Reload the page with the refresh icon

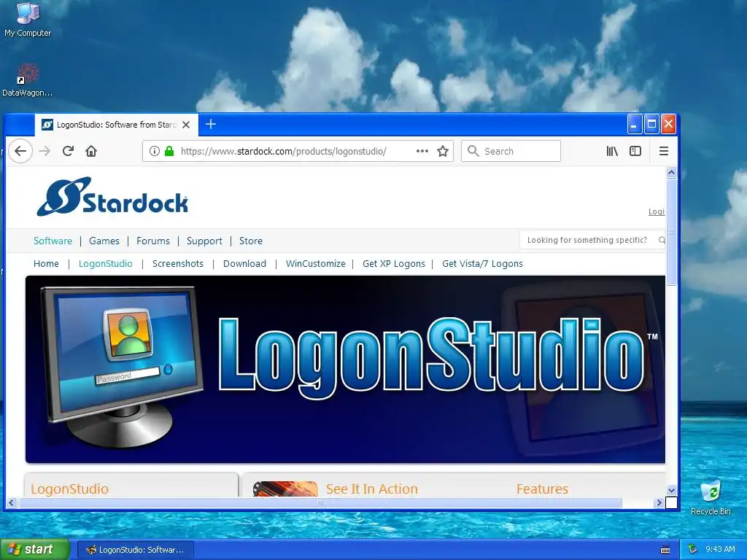[x=68, y=152]
